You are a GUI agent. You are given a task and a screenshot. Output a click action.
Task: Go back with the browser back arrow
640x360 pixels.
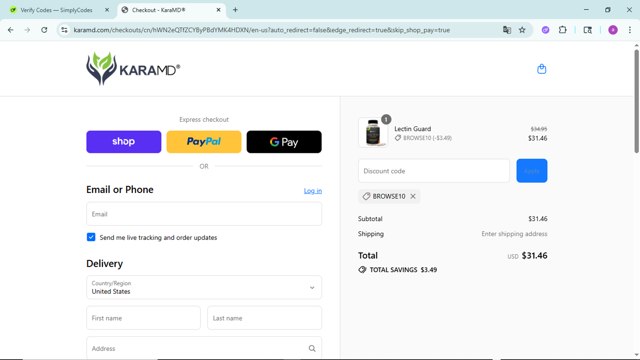(11, 30)
